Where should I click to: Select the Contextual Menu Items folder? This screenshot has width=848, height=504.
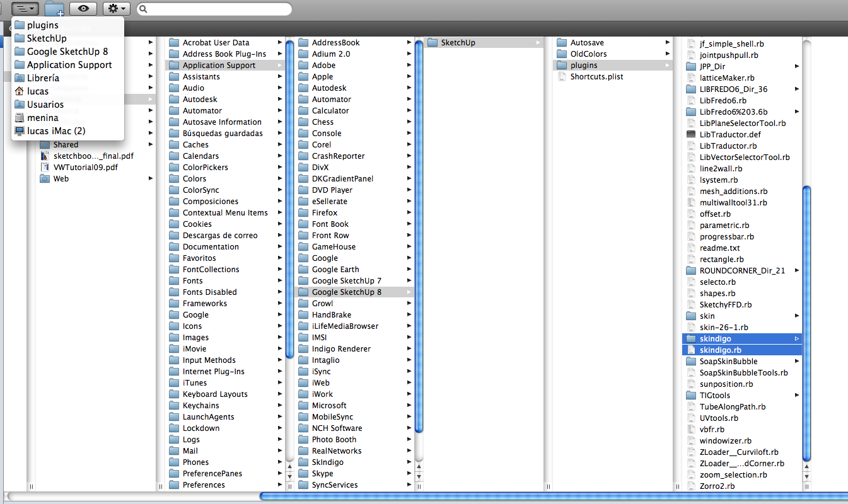point(225,213)
